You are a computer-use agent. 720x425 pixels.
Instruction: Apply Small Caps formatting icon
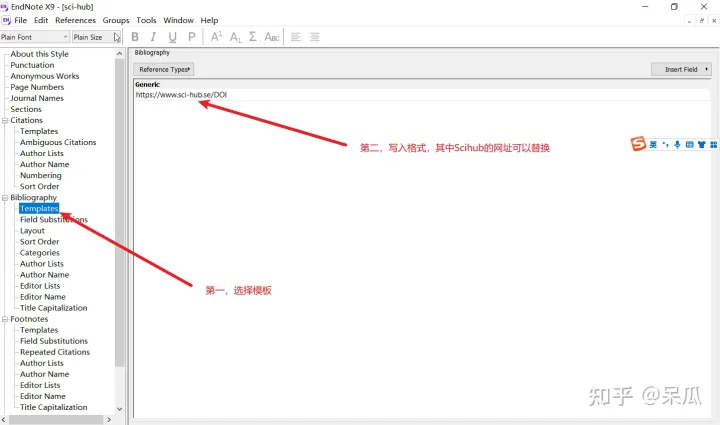(x=271, y=37)
